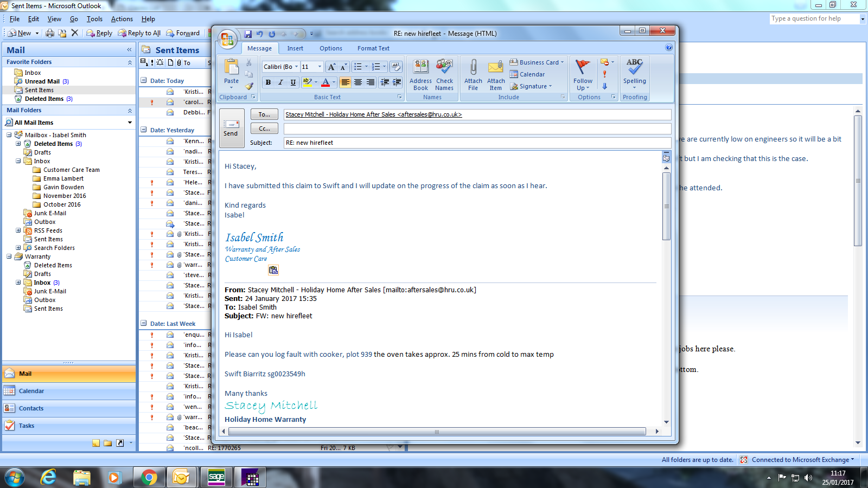Click the Send button
The width and height of the screenshot is (868, 488).
click(x=231, y=128)
